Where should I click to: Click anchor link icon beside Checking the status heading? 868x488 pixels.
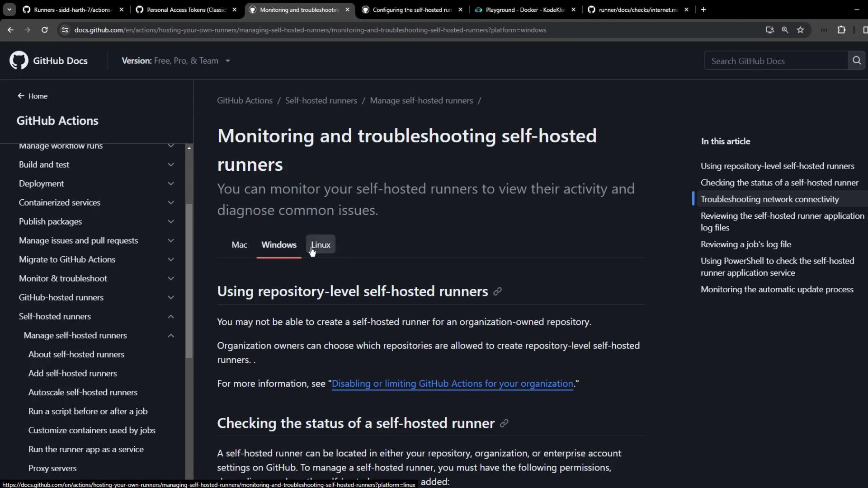click(504, 423)
